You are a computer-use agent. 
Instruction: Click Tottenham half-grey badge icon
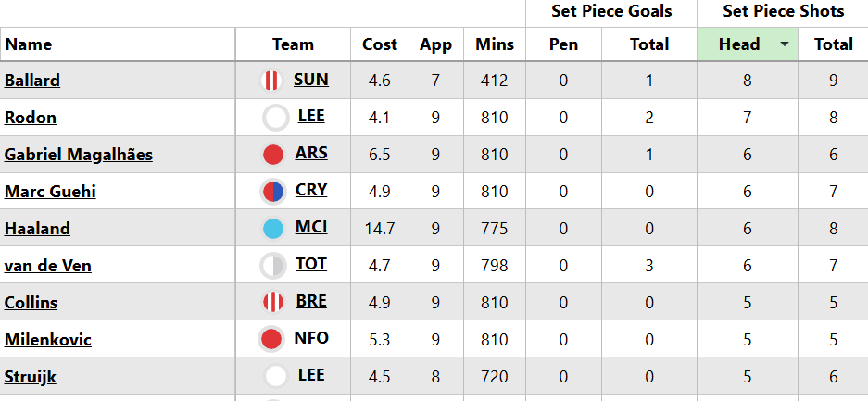click(273, 266)
